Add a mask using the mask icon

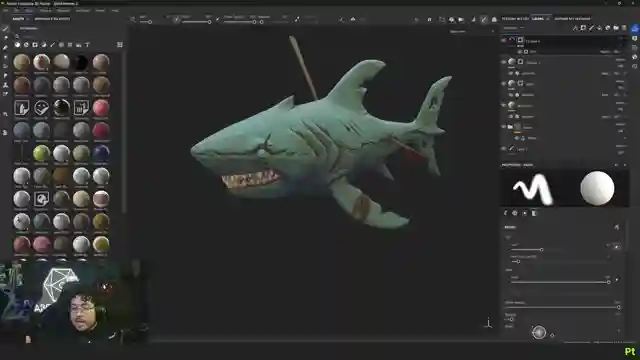pos(583,28)
